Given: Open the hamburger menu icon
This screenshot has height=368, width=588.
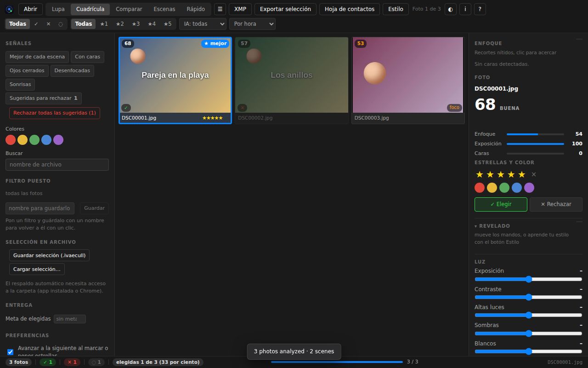Looking at the screenshot, I should tap(220, 9).
